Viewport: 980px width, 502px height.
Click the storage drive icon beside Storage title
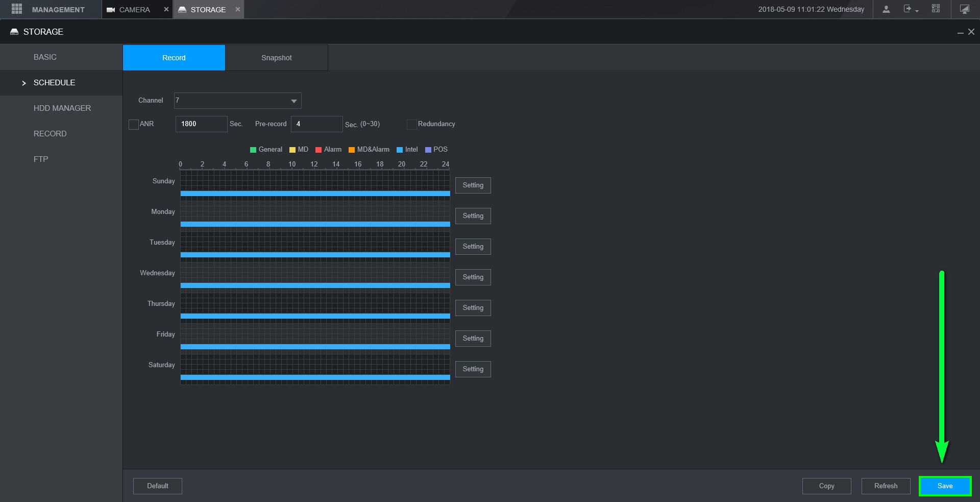tap(14, 32)
